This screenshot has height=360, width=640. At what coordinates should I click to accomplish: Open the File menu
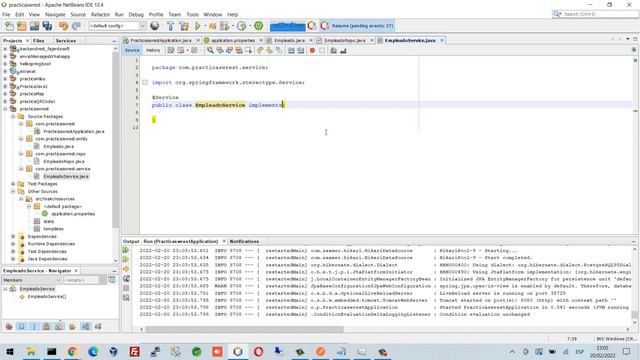tap(6, 14)
